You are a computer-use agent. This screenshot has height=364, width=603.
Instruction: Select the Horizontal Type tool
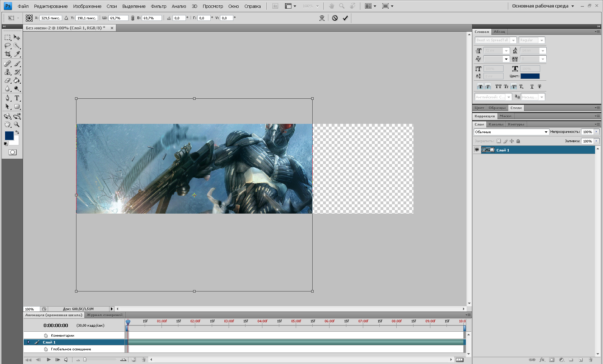click(17, 98)
